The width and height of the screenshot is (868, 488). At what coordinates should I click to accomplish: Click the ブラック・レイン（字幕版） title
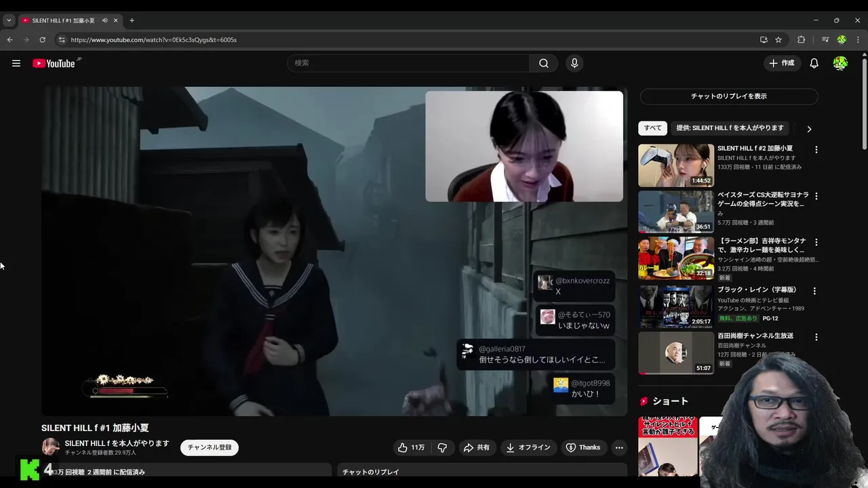757,290
